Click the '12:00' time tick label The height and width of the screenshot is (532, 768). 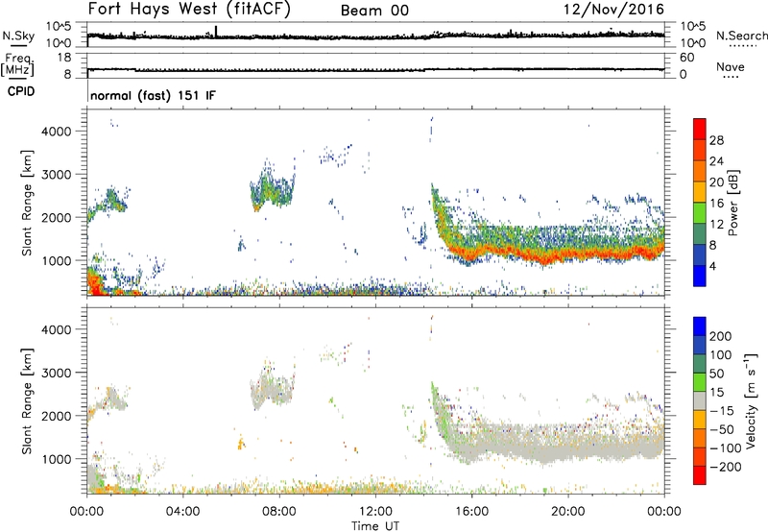pos(375,512)
